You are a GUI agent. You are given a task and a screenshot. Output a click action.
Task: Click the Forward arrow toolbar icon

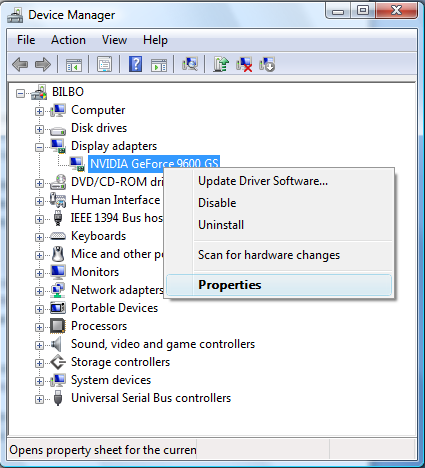coord(43,64)
